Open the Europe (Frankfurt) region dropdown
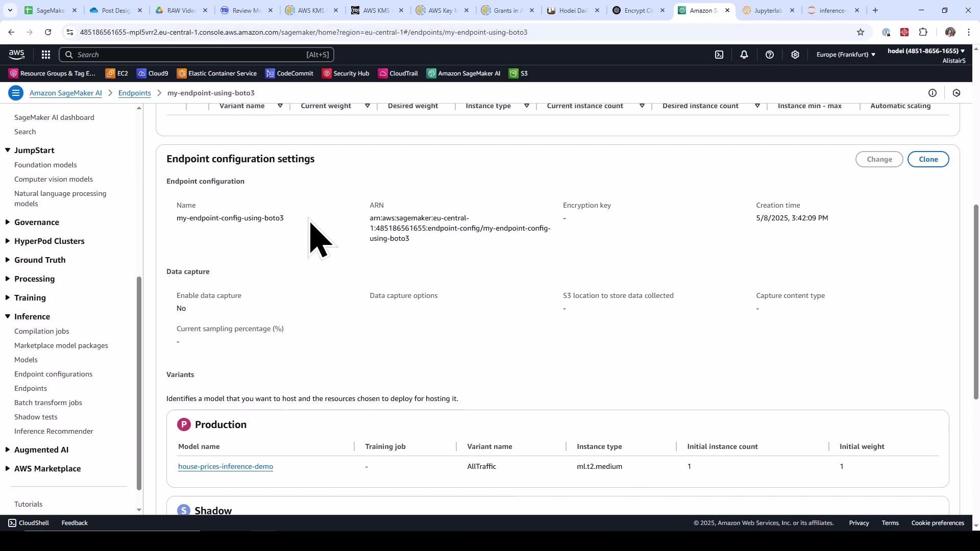Viewport: 980px width, 551px height. point(846,55)
